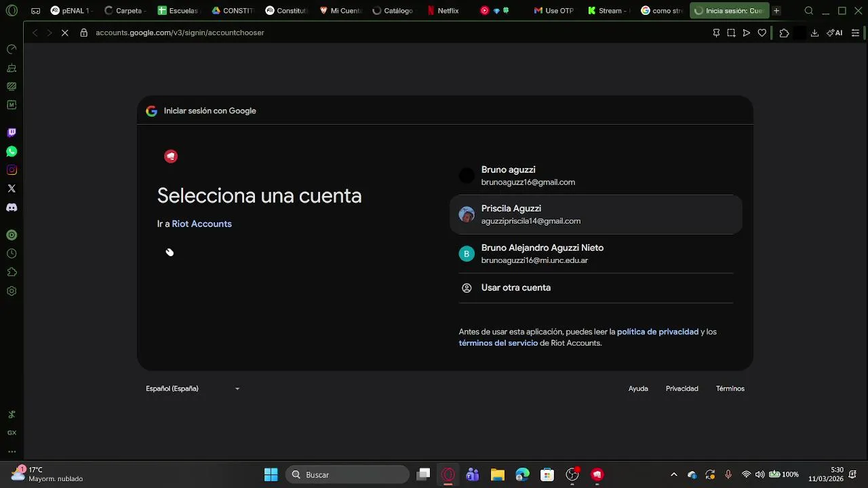
Task: Search tabs with the magnifier icon
Action: coord(809,11)
